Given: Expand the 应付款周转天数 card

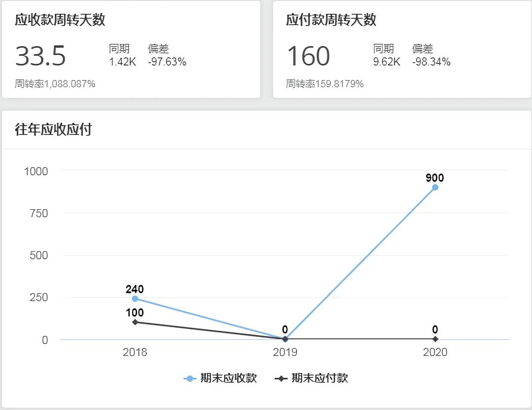Looking at the screenshot, I should [x=330, y=21].
